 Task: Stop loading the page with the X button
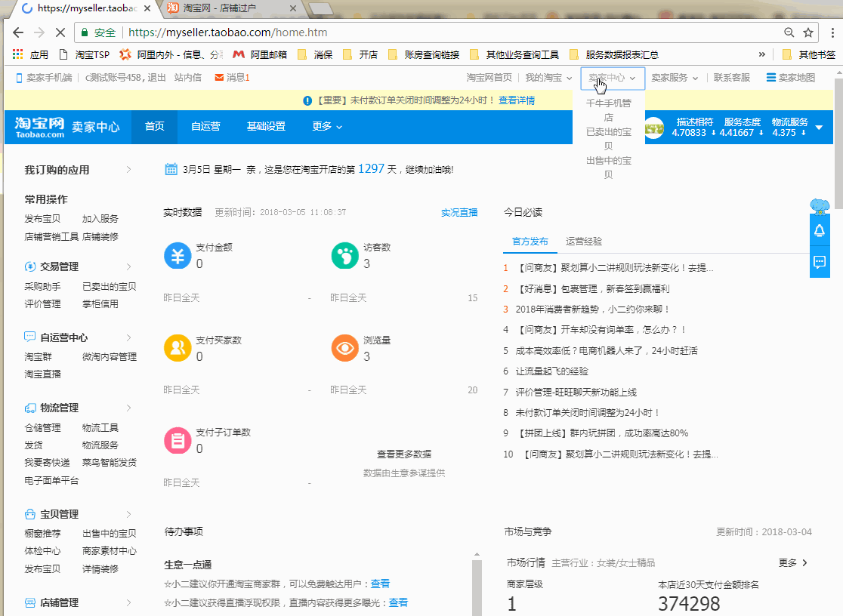(60, 32)
